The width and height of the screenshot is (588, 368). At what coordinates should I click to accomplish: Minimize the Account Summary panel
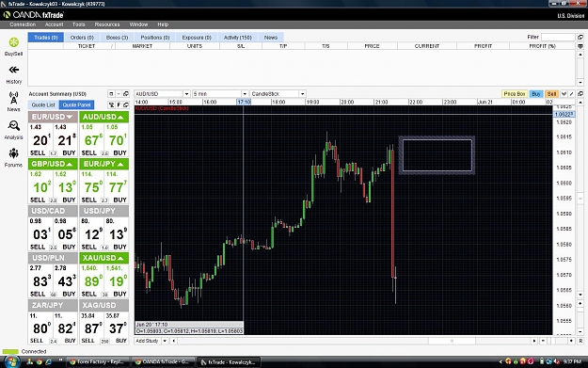pyautogui.click(x=119, y=94)
